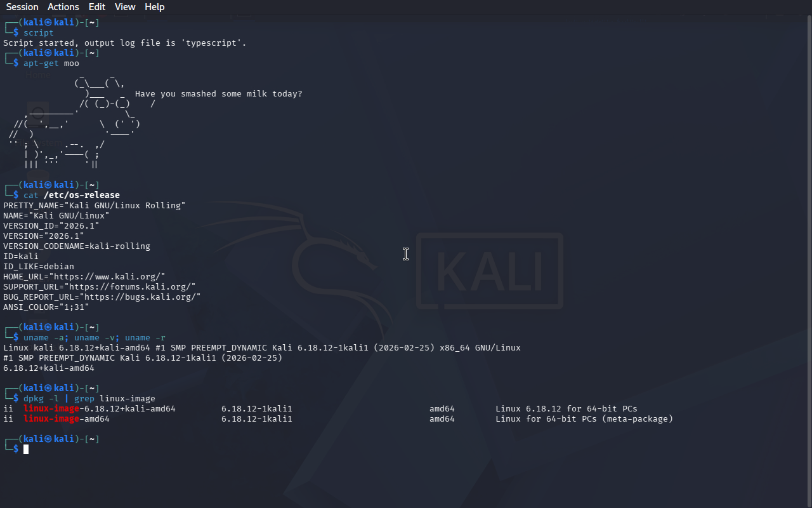Click the 'script' command on first prompt
This screenshot has height=508, width=812.
tap(39, 33)
